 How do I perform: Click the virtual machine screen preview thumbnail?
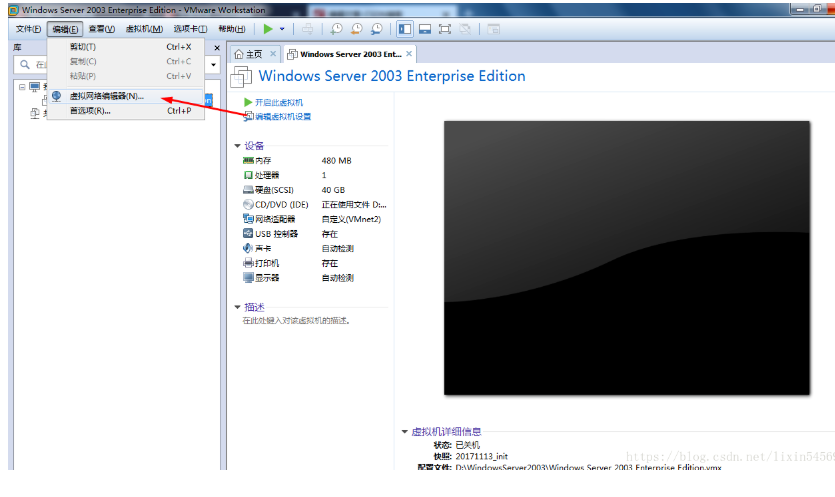point(627,258)
